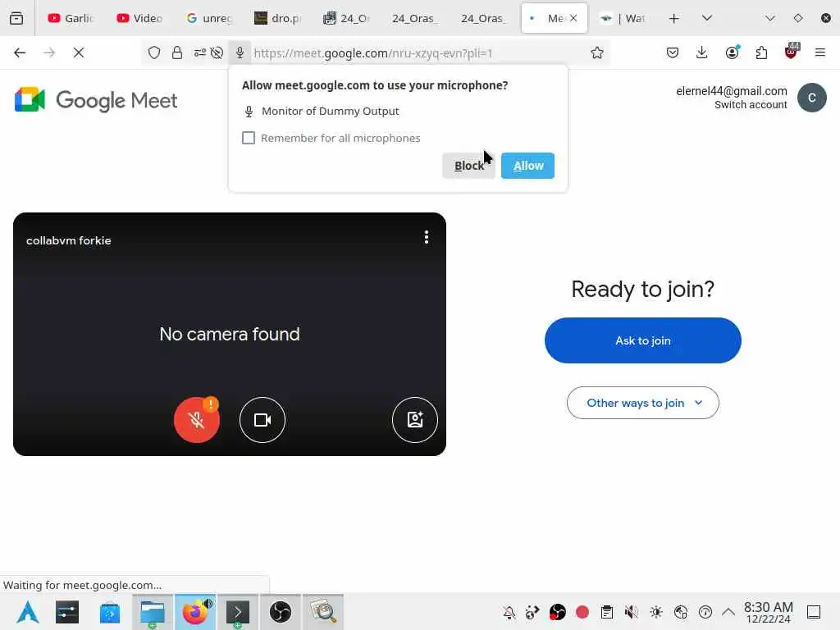Open uBlock Origin extension icon
The height and width of the screenshot is (630, 840).
[x=792, y=52]
